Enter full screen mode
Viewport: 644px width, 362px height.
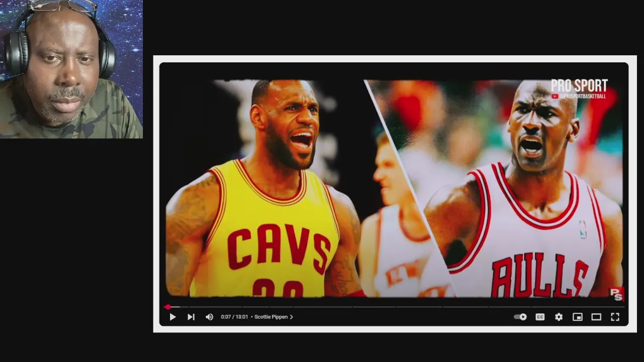[x=615, y=317]
